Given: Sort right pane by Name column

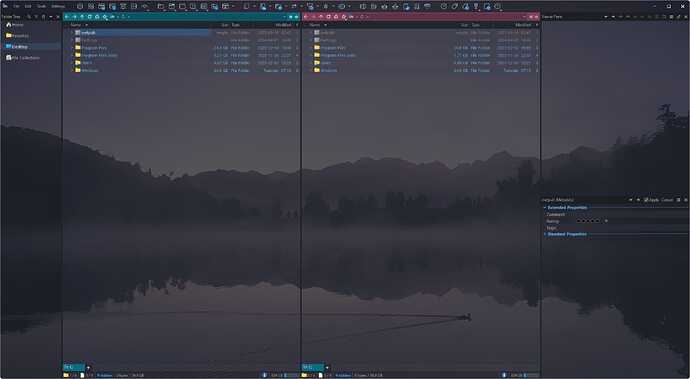Looking at the screenshot, I should click(x=315, y=25).
